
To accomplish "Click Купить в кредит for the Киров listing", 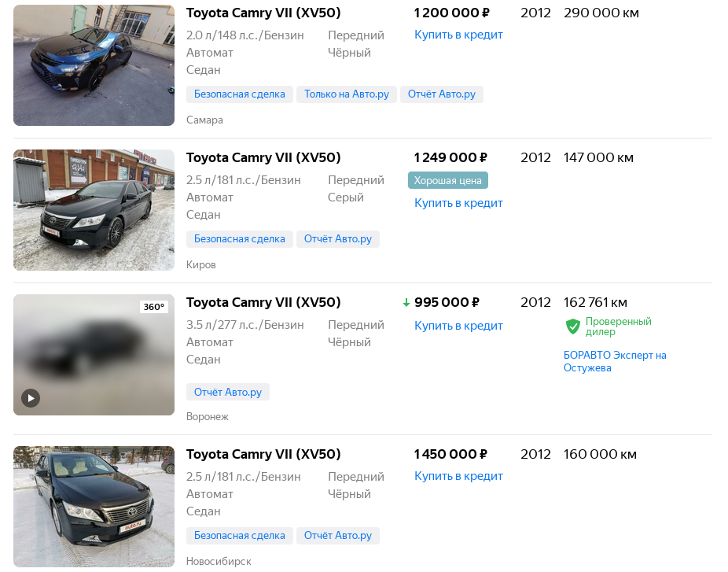I will point(458,203).
